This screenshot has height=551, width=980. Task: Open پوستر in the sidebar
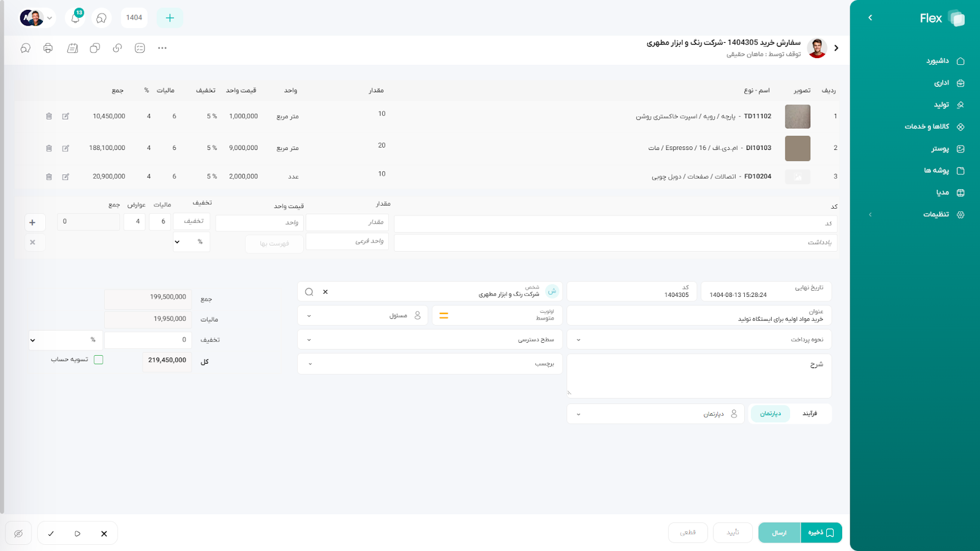[x=948, y=149]
